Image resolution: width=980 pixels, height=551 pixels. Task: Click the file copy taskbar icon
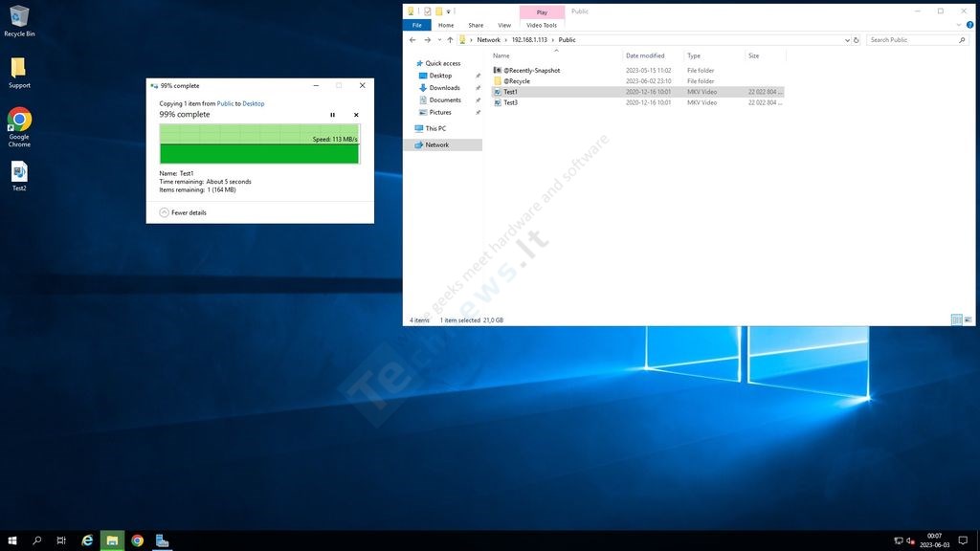162,540
